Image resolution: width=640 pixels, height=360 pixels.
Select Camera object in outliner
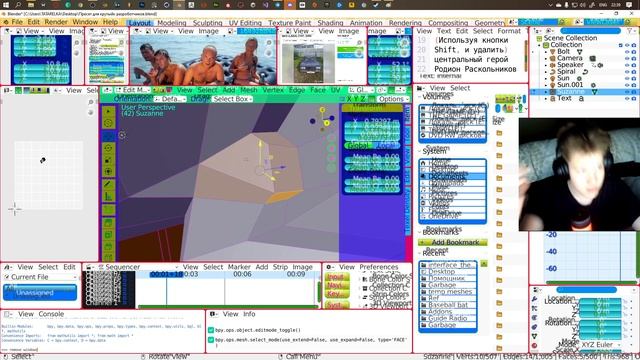coord(569,58)
